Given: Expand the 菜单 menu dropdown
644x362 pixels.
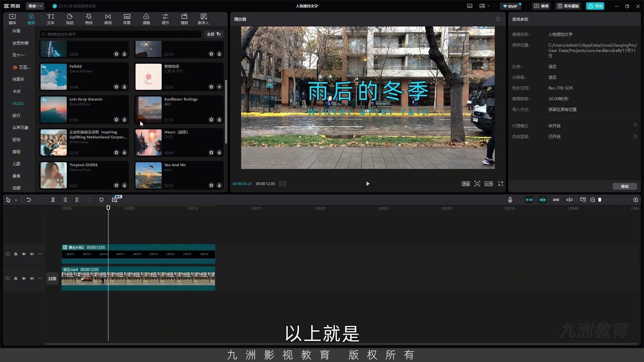Looking at the screenshot, I should 35,6.
